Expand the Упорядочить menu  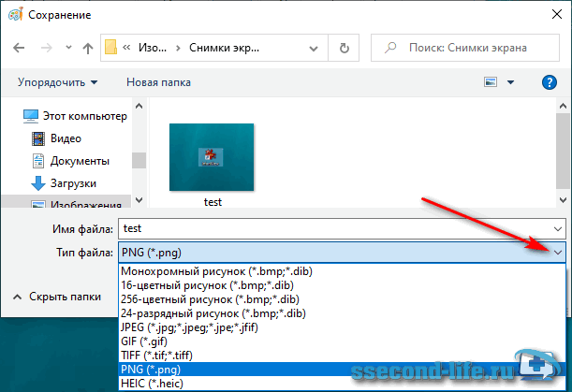pos(56,82)
